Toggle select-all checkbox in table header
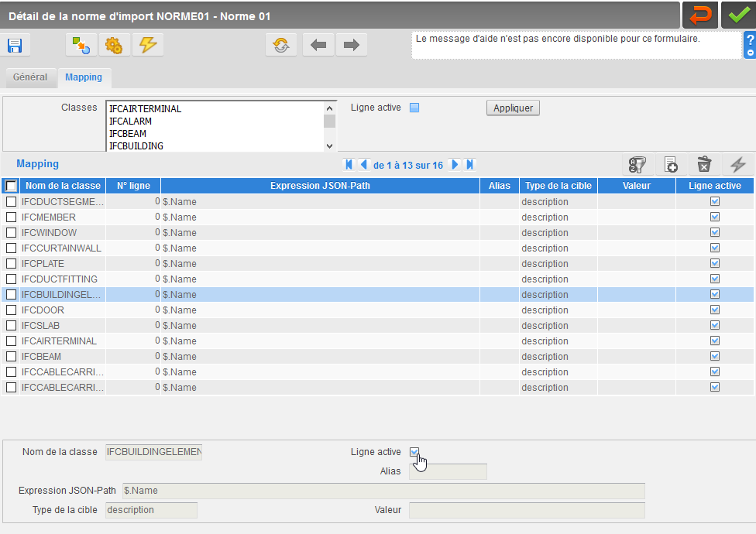 pyautogui.click(x=11, y=186)
